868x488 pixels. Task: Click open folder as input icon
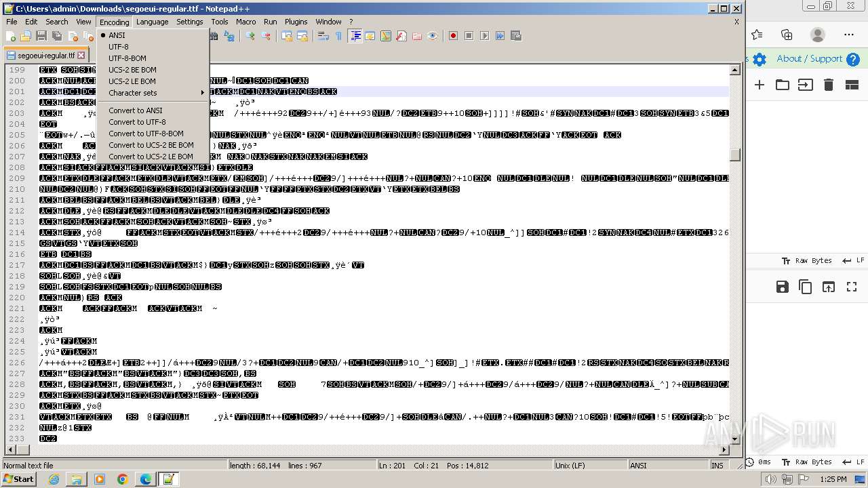(783, 85)
